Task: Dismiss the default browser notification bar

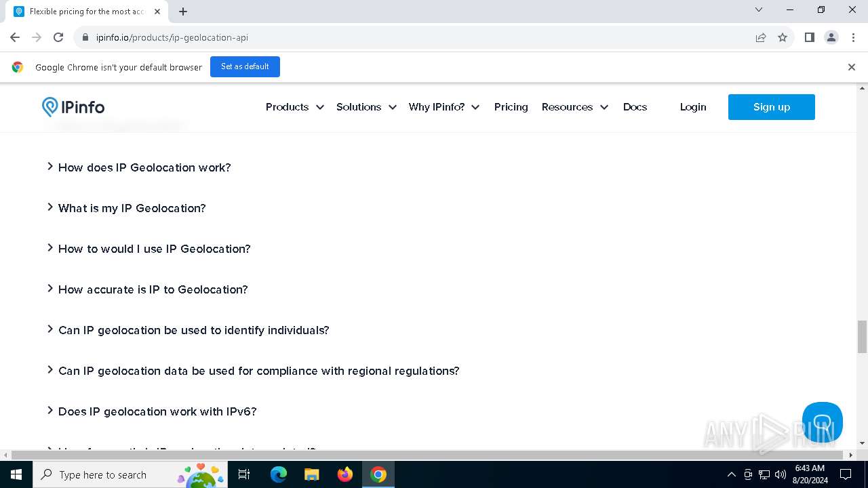Action: (852, 67)
